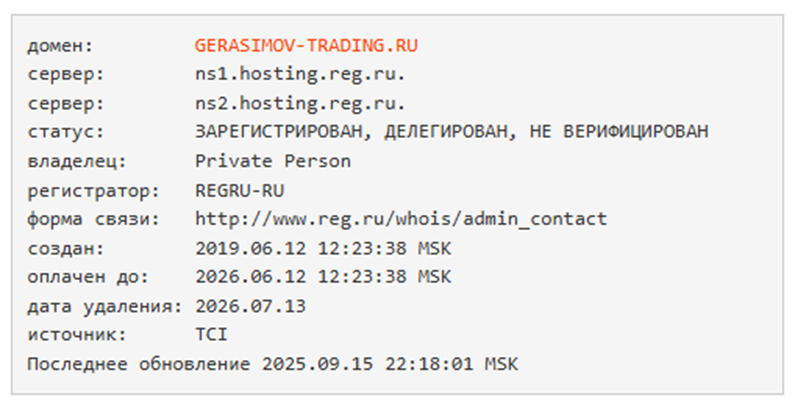
Task: Open the reg.ru admin_contact whois URL
Action: click(x=401, y=219)
